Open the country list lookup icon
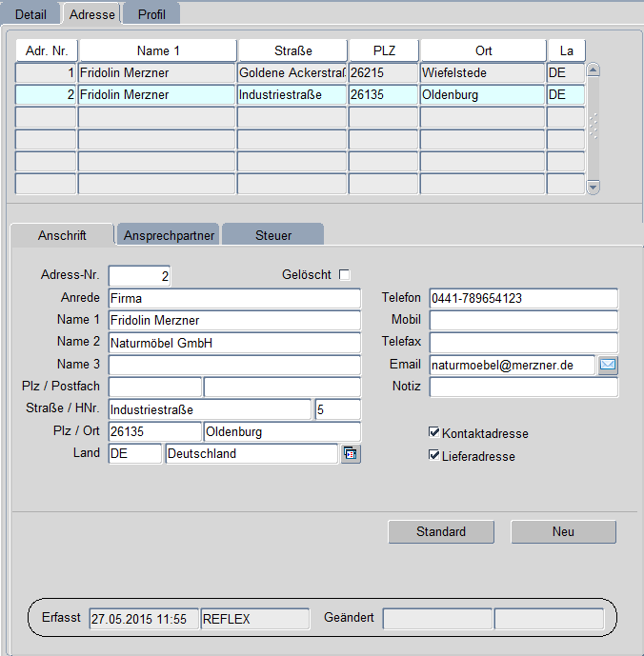This screenshot has height=656, width=644. [351, 454]
